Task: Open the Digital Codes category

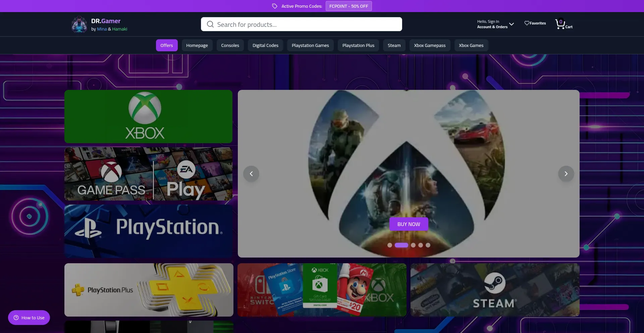Action: 265,45
